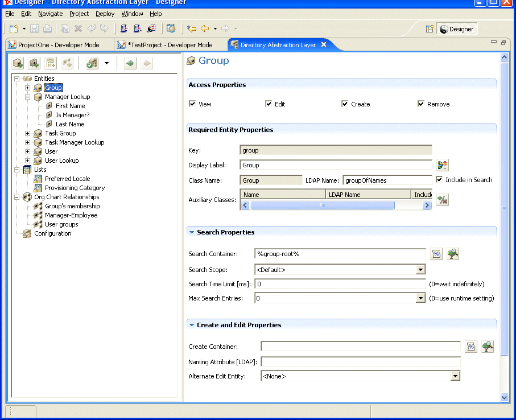Image resolution: width=516 pixels, height=420 pixels.
Task: Select the Add Entity icon
Action: (x=17, y=63)
